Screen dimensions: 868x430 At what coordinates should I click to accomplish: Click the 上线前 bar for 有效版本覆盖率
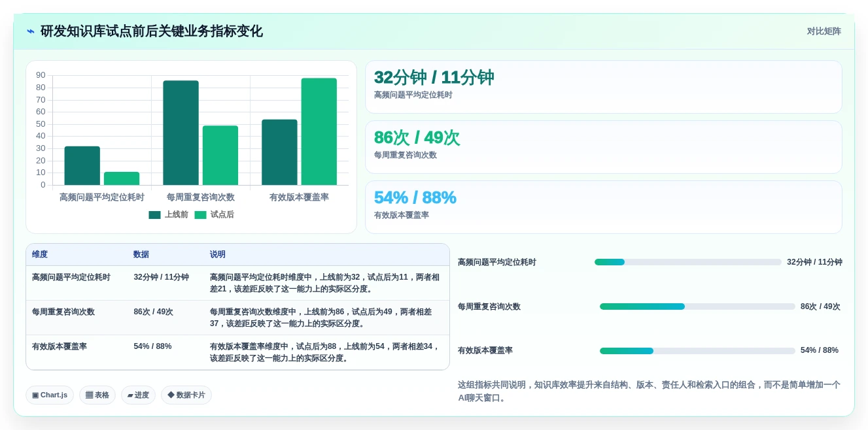click(279, 152)
